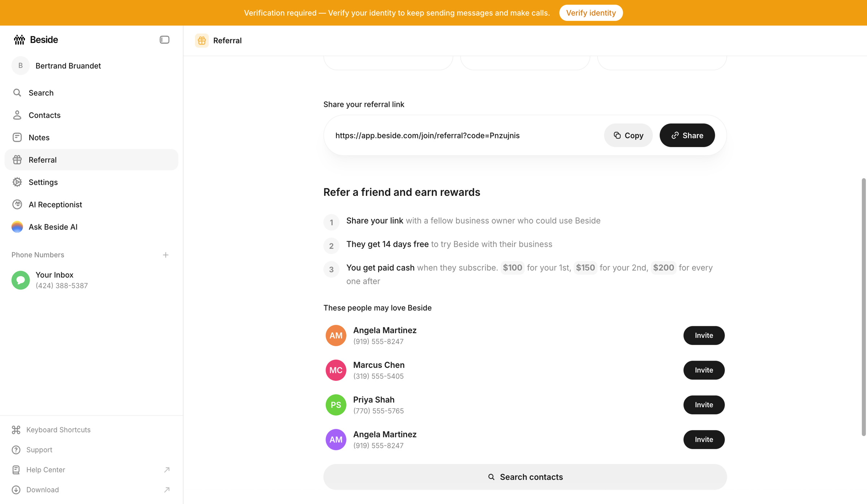The width and height of the screenshot is (867, 504).
Task: Click the Download arrow-circle icon
Action: point(16,490)
